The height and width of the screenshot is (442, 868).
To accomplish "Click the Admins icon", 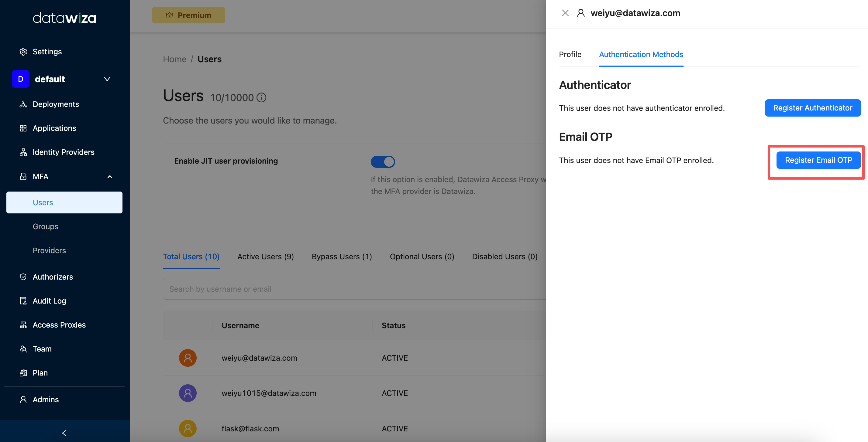I will tap(23, 399).
